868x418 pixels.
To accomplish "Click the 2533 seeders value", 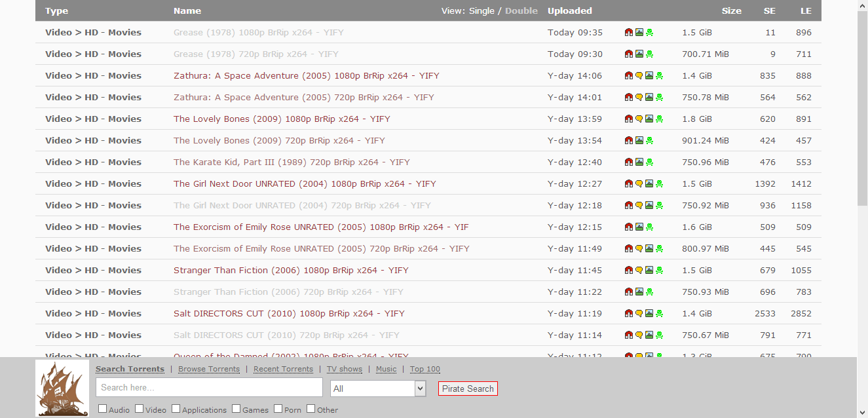I will tap(765, 313).
